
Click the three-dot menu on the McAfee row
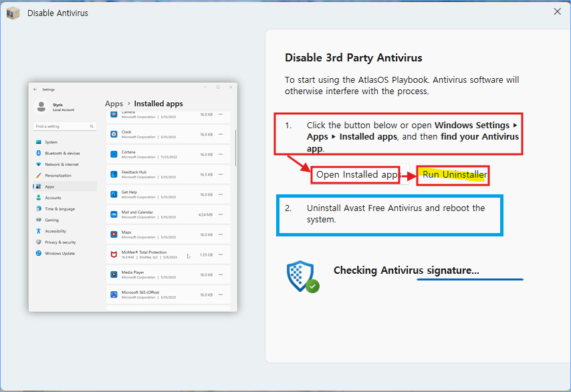pyautogui.click(x=221, y=254)
